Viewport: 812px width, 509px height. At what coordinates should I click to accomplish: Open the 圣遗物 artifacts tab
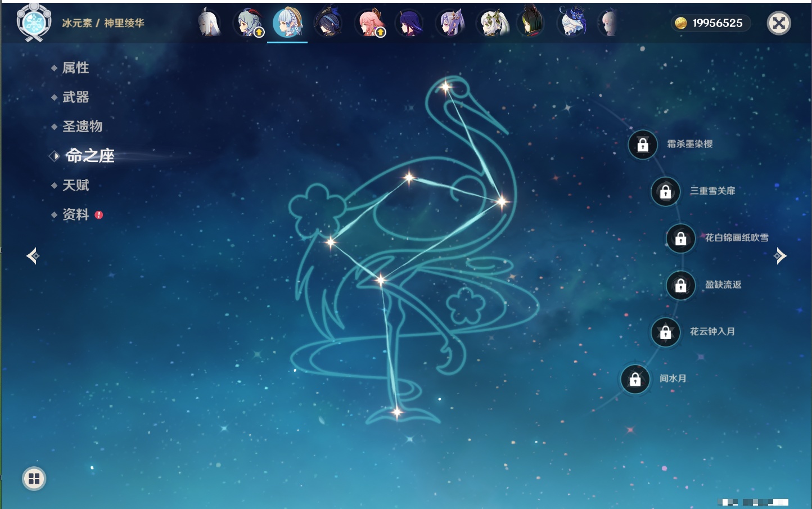click(82, 127)
